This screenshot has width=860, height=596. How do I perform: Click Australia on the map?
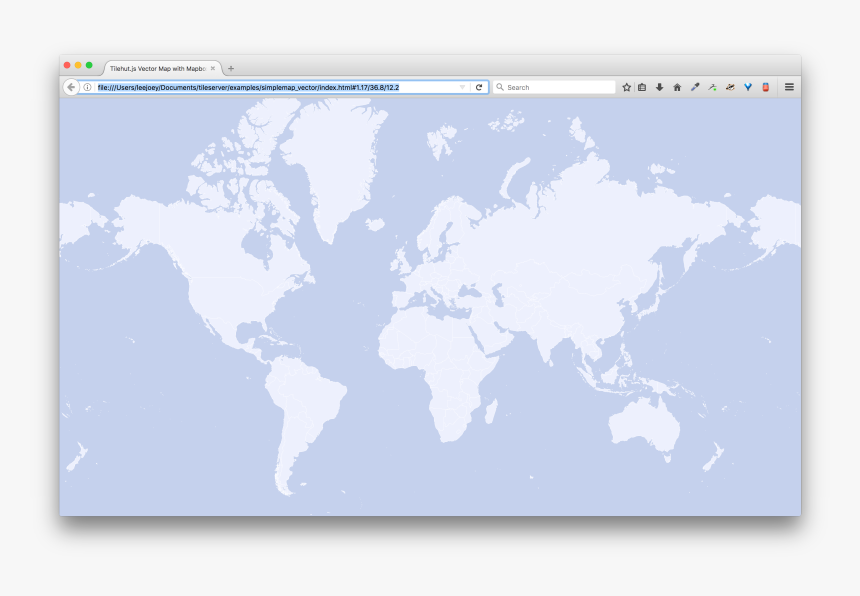646,425
